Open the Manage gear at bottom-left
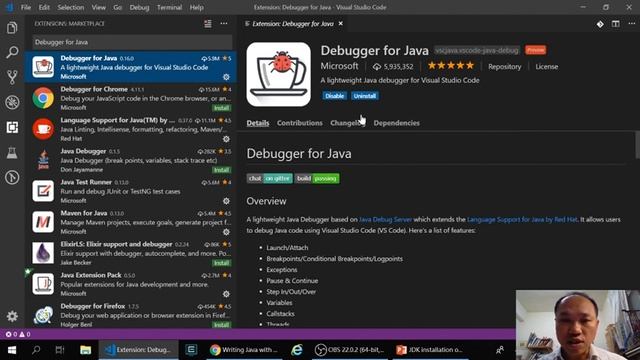This screenshot has height=360, width=640. tap(12, 316)
